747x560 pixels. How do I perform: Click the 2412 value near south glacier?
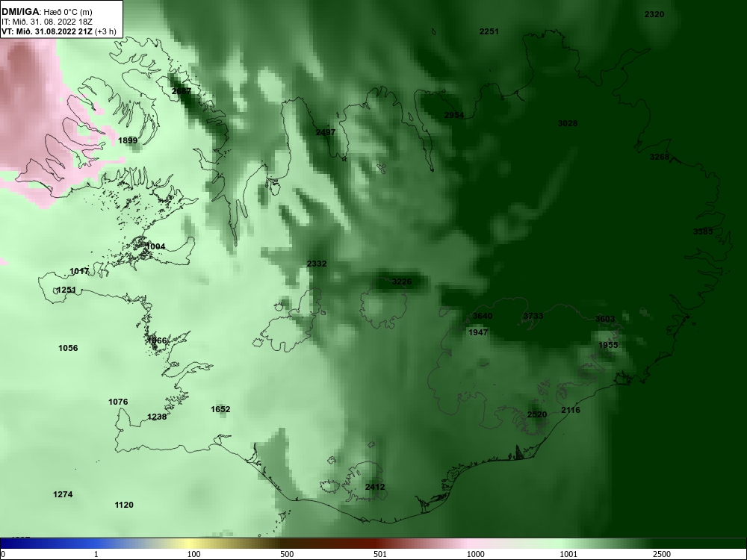[x=375, y=487]
